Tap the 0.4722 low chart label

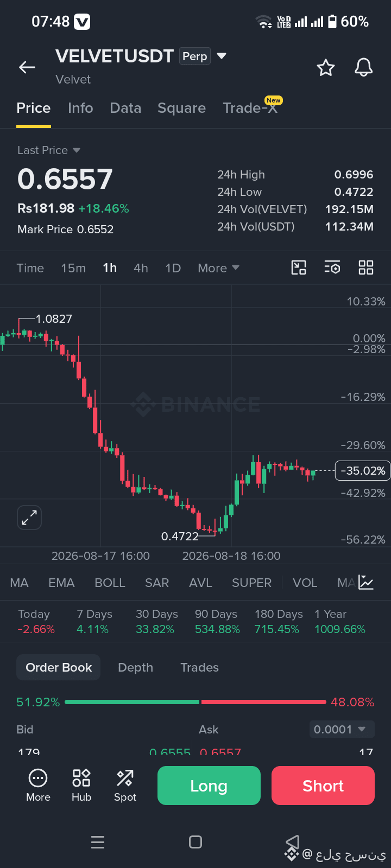[180, 537]
